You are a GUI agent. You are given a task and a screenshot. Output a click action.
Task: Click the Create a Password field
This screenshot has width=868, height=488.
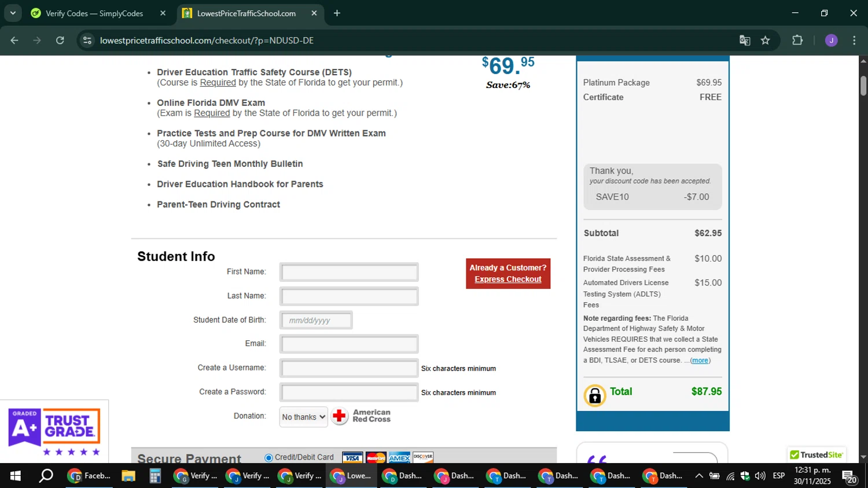coord(349,392)
